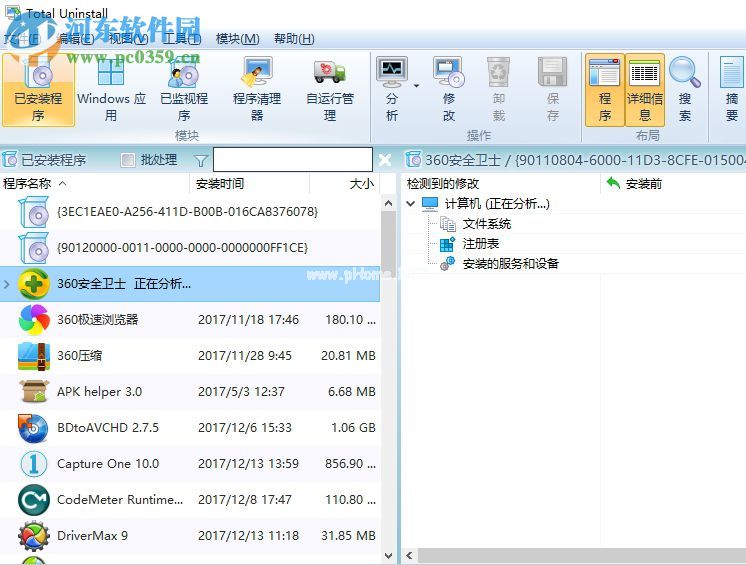Click the 360压缩 archive icon
Image resolution: width=746 pixels, height=565 pixels.
coord(33,356)
